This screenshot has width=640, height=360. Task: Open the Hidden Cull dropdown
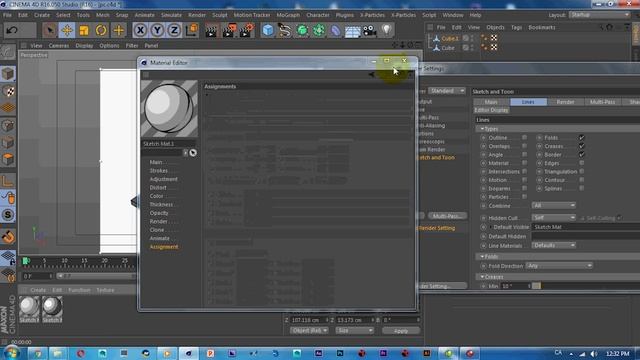pyautogui.click(x=553, y=218)
